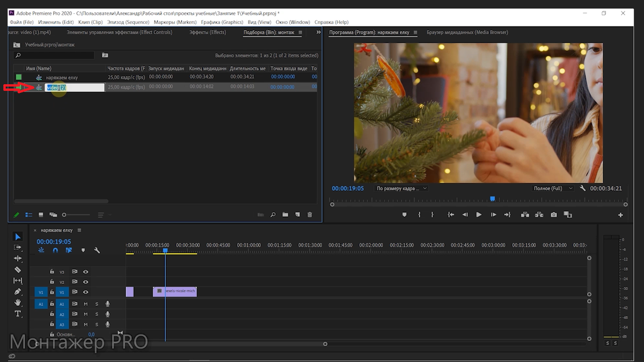This screenshot has height=362, width=644.
Task: Go to In point in Program monitor
Action: 451,215
